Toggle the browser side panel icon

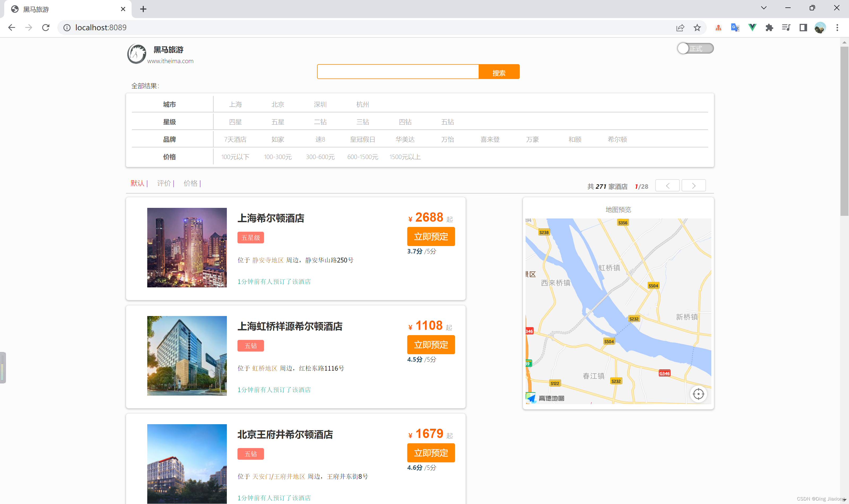coord(803,28)
